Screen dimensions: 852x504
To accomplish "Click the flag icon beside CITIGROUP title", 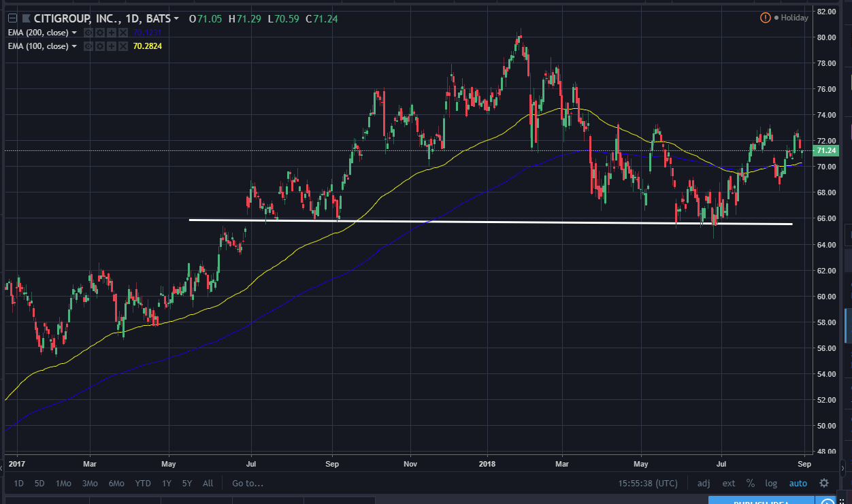I will [x=27, y=18].
